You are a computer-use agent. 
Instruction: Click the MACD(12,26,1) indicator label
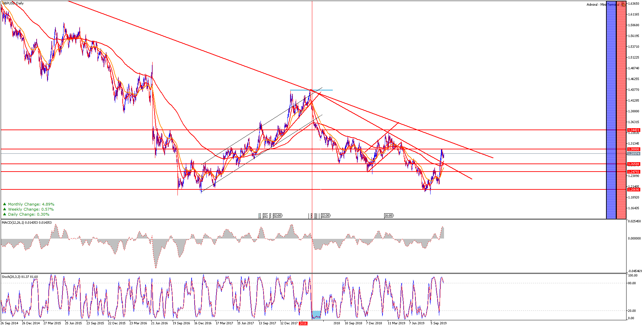coord(27,223)
